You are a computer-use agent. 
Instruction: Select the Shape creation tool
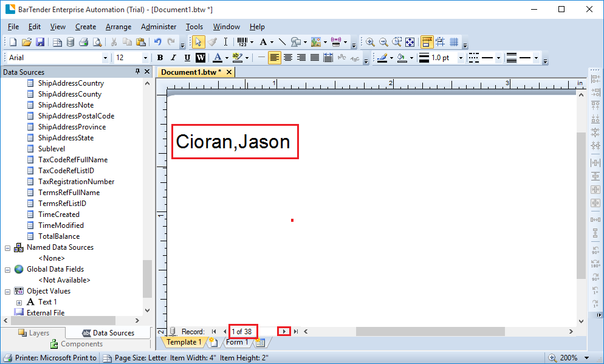click(296, 42)
